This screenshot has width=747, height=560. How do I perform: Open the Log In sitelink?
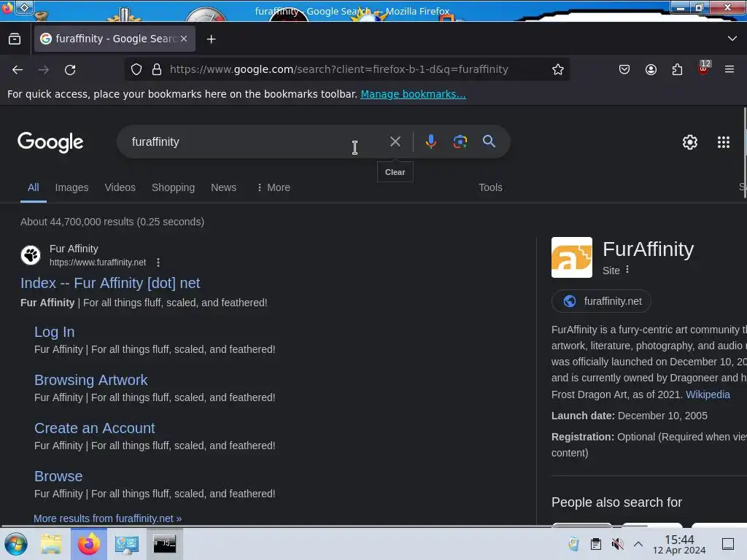click(54, 332)
